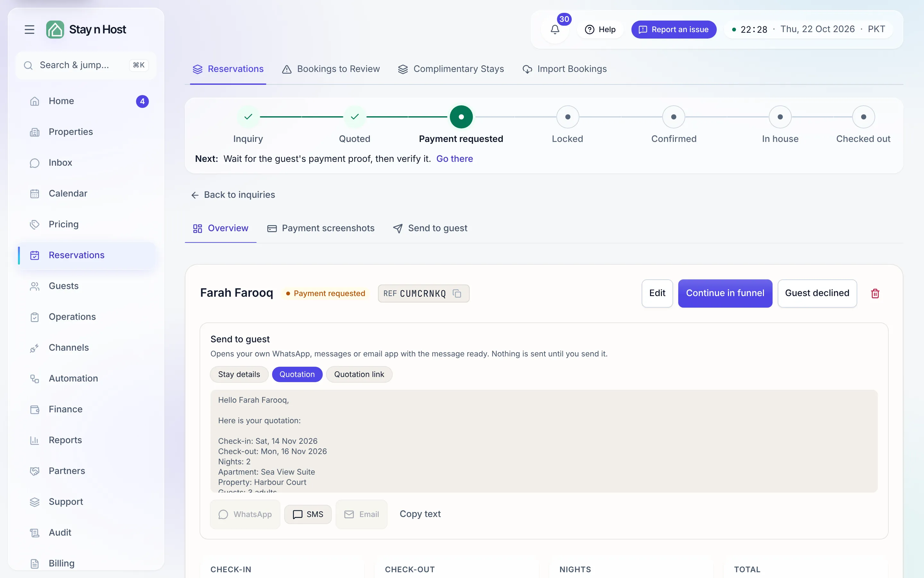
Task: Click the Continue in funnel button
Action: [725, 293]
